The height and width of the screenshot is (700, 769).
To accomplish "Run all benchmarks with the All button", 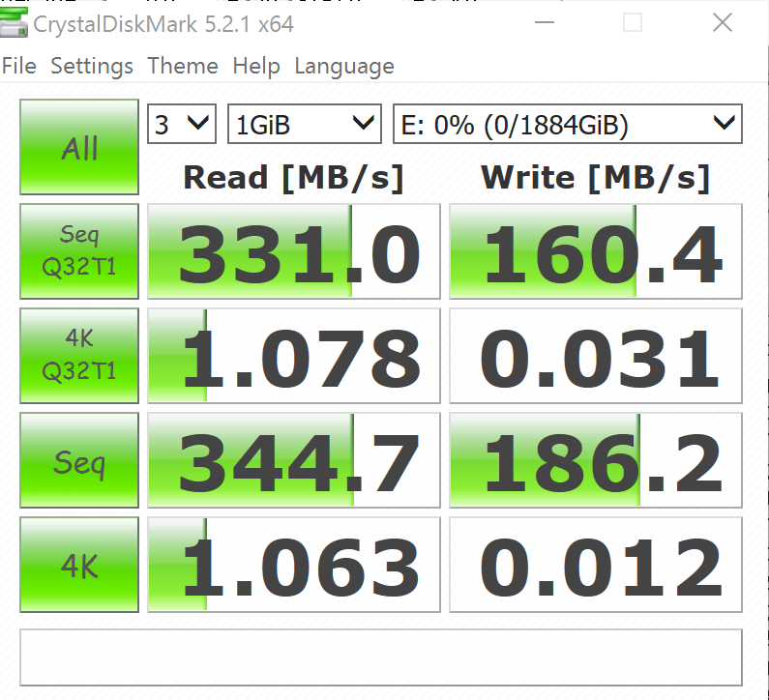I will 79,147.
